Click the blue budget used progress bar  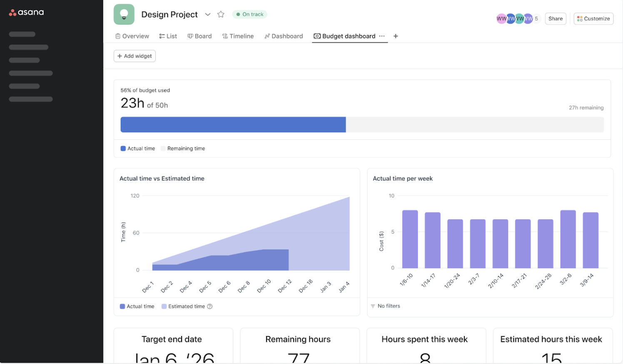point(233,125)
